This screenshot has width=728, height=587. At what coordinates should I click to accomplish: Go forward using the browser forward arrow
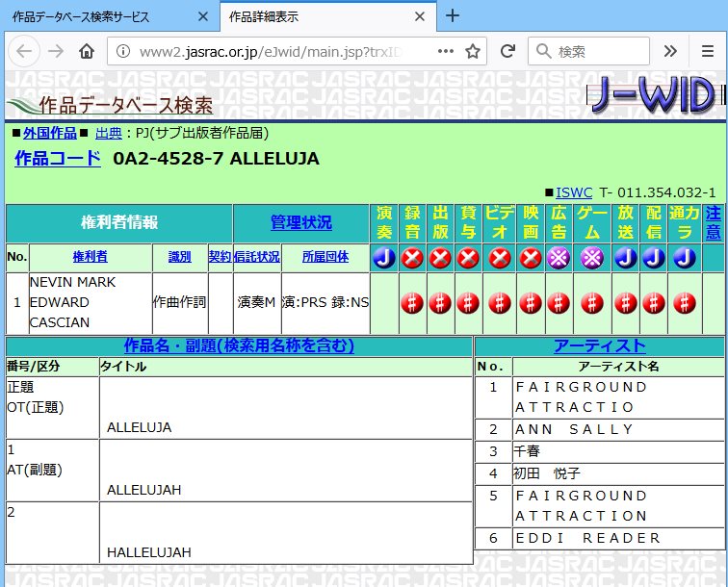tap(56, 51)
